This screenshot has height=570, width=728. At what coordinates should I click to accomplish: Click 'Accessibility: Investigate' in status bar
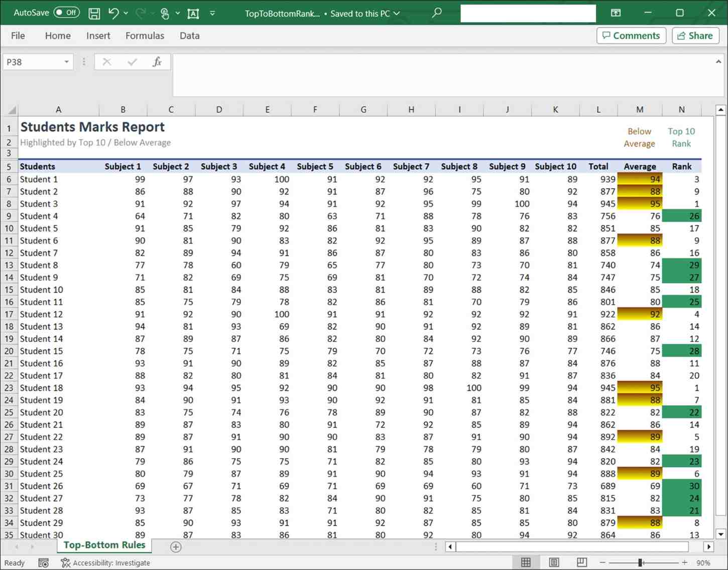point(105,563)
